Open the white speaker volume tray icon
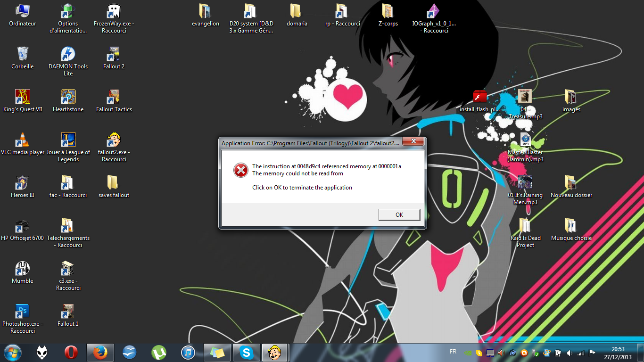Viewport: 644px width, 362px height. [569, 353]
